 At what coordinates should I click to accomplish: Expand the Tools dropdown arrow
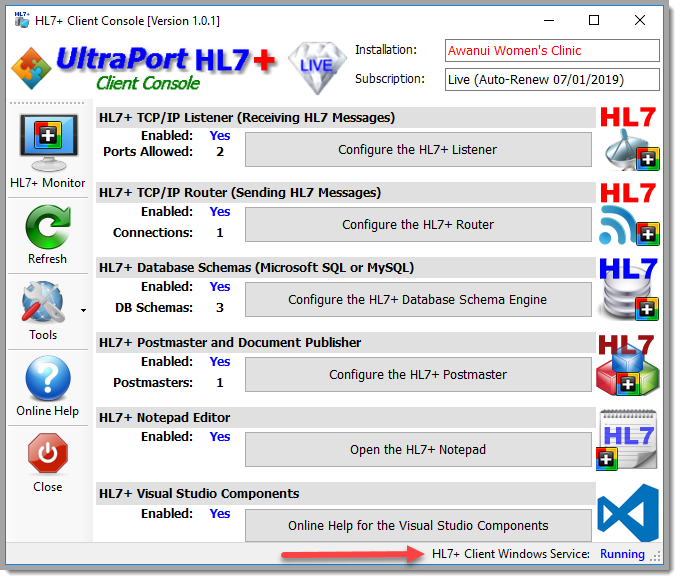tap(83, 310)
